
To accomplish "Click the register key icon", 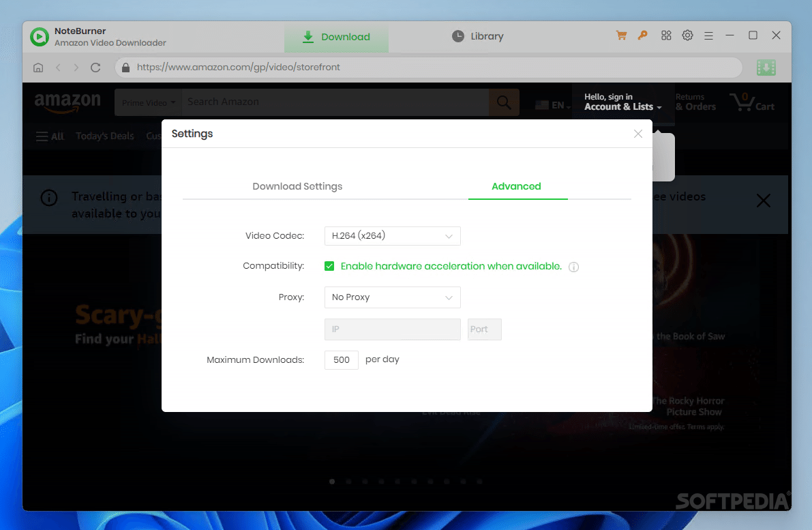I will coord(643,35).
